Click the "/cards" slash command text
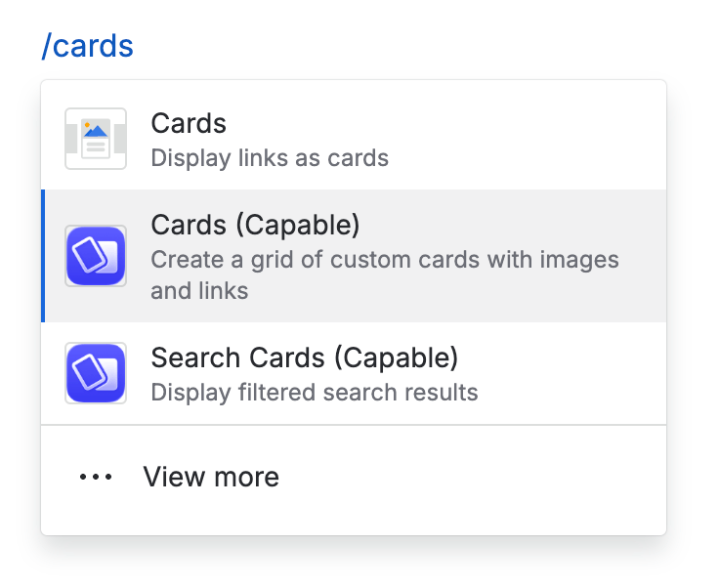The image size is (719, 588). [88, 45]
